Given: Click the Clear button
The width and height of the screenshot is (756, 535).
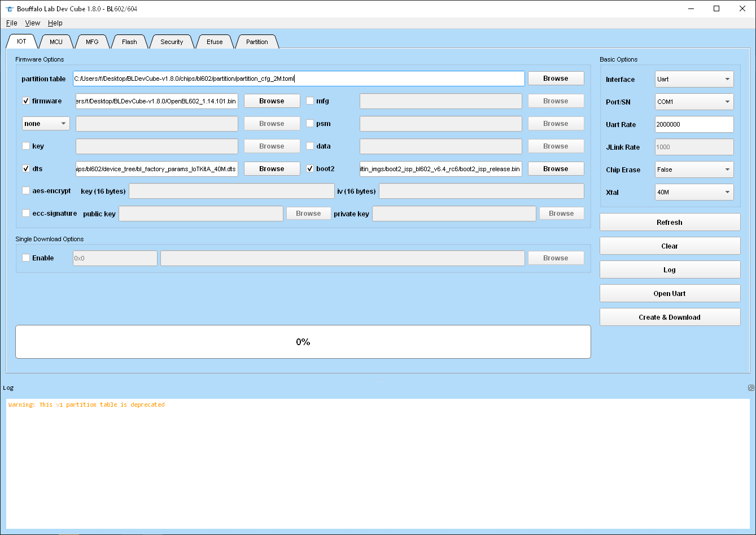Looking at the screenshot, I should coord(670,246).
